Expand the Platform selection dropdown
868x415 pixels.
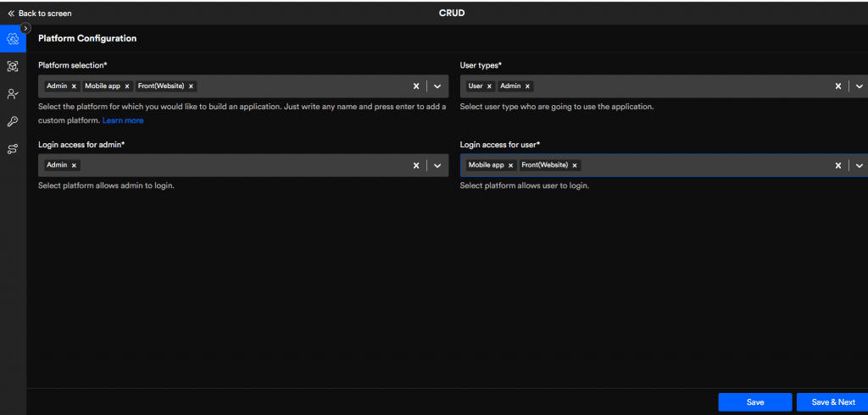(x=437, y=86)
